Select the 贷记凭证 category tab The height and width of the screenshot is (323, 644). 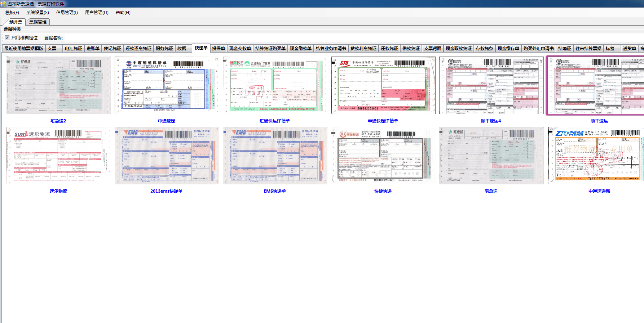click(x=113, y=49)
